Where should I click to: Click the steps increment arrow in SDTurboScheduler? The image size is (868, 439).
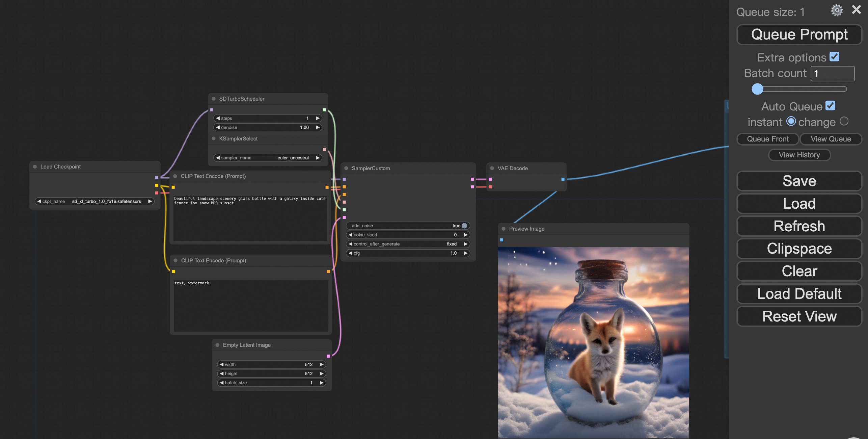(318, 118)
